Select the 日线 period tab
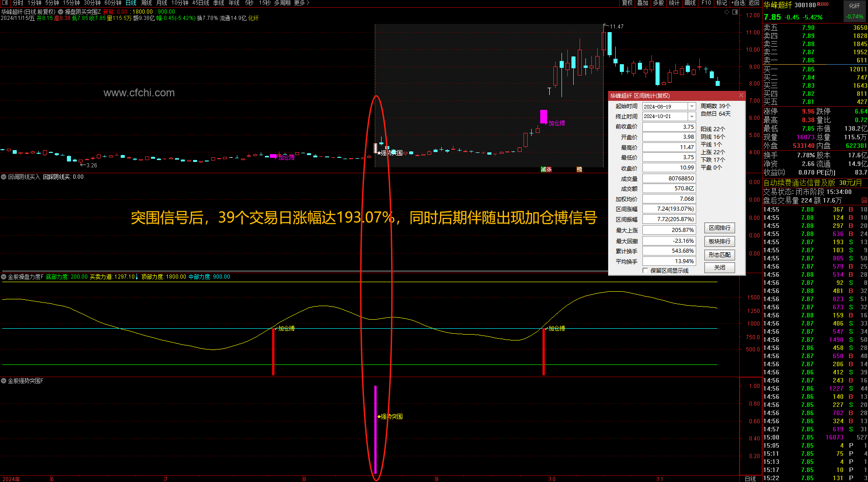The width and height of the screenshot is (868, 482). [131, 3]
